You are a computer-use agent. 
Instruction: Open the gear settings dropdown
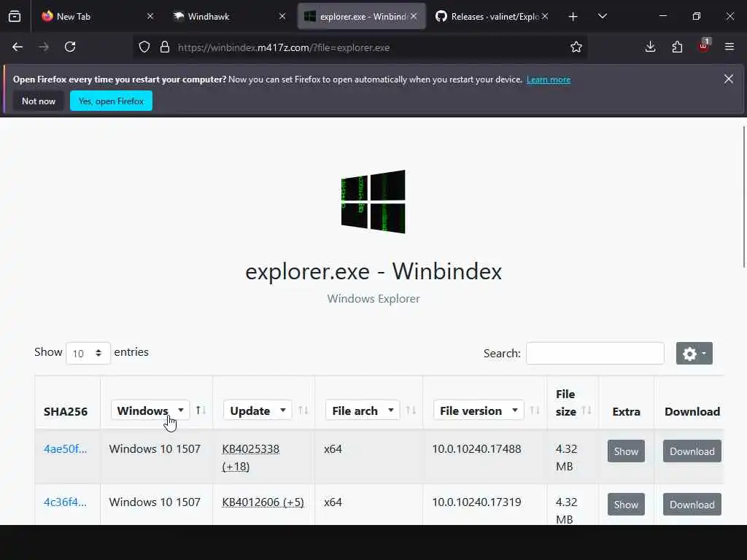pyautogui.click(x=694, y=354)
